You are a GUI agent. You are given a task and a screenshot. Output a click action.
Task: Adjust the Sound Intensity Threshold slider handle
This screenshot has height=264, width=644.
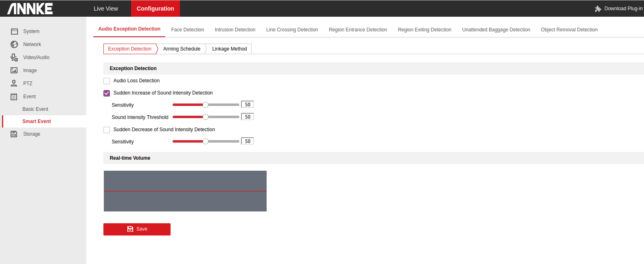[206, 117]
